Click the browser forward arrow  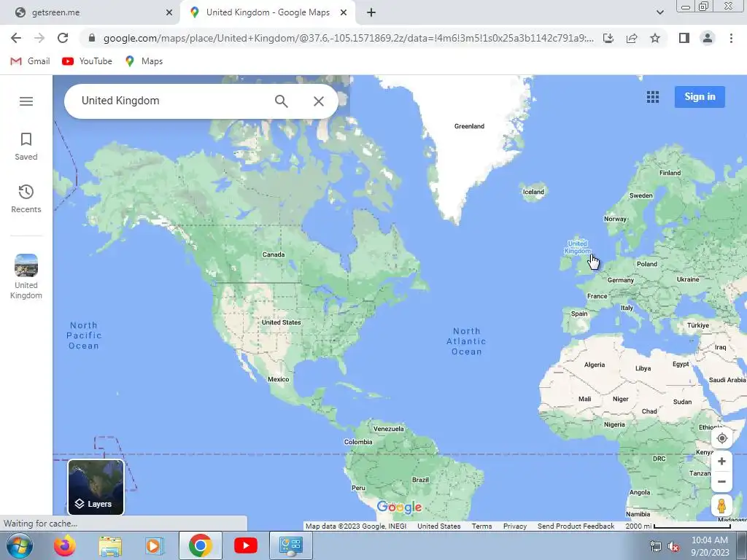coord(39,38)
